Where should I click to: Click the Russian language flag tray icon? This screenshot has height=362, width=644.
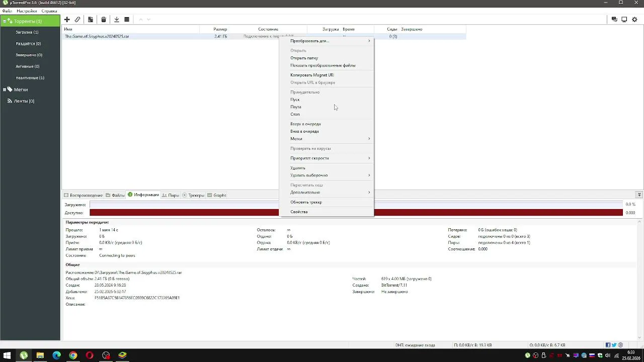(x=592, y=355)
